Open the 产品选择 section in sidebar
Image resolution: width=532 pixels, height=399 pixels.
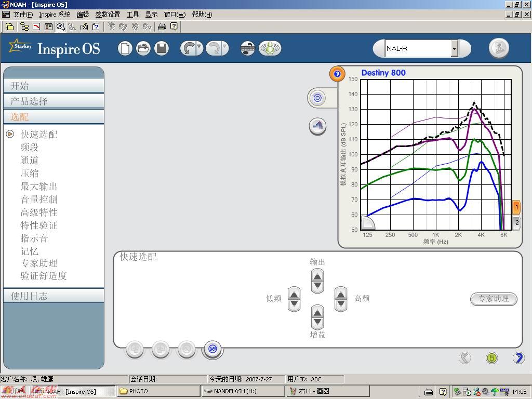(54, 101)
